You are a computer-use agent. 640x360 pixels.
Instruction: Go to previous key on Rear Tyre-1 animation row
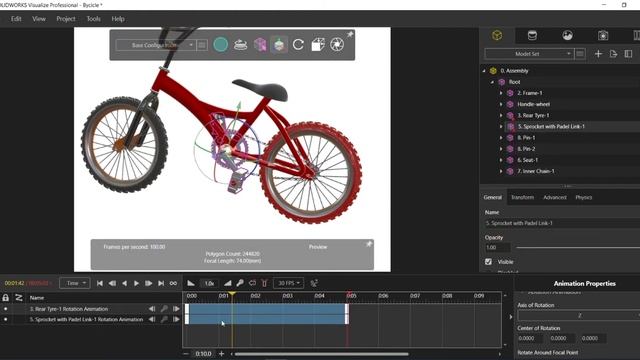coord(152,309)
